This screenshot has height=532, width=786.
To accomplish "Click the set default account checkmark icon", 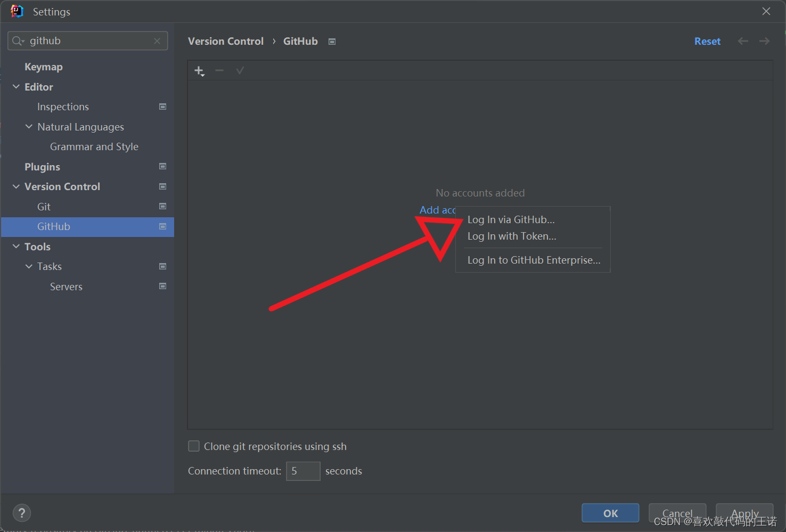I will tap(240, 70).
